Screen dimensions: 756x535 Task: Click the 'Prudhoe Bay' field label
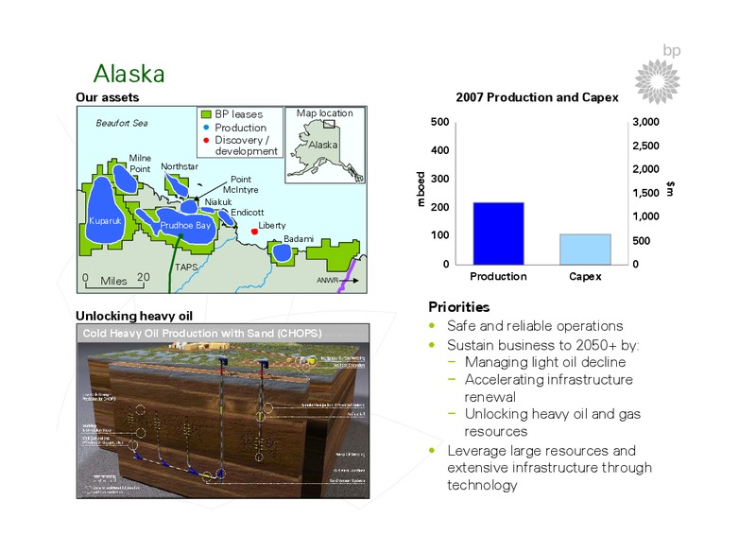(x=185, y=225)
